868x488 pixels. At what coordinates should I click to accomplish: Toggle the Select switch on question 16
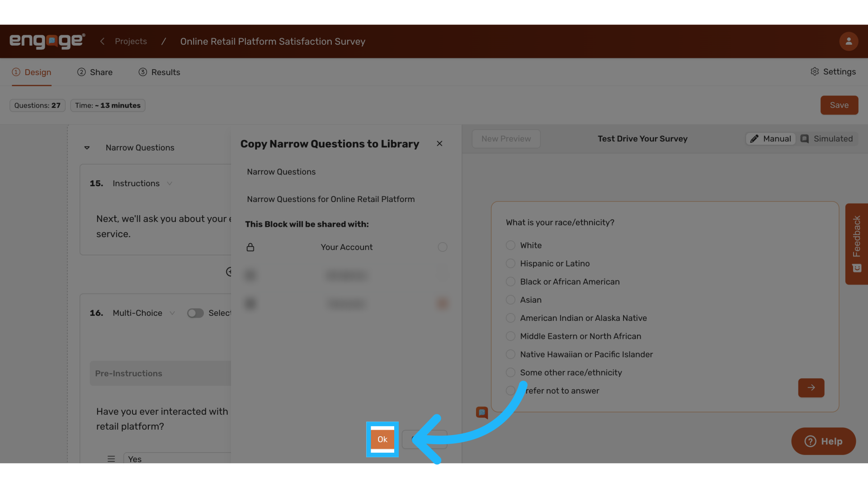point(195,313)
